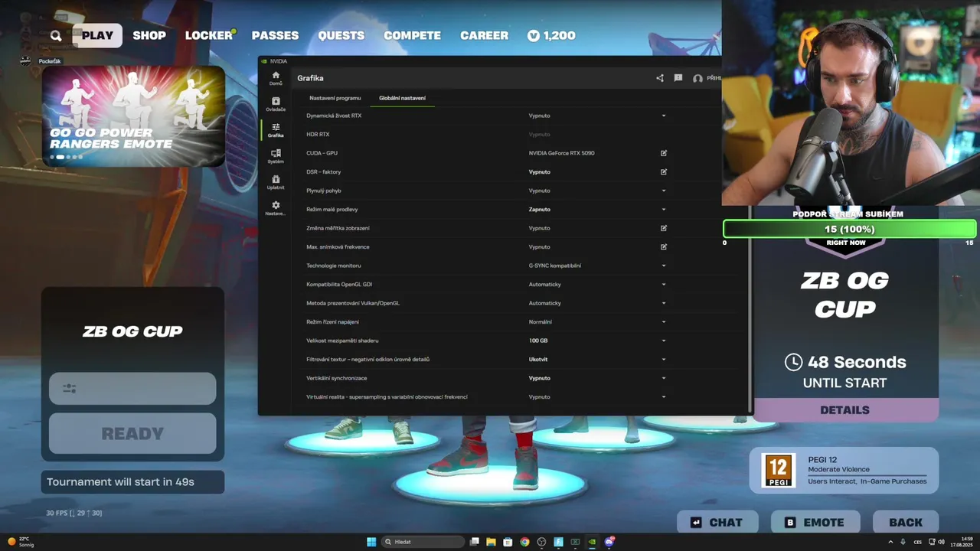This screenshot has width=980, height=551.
Task: Click the Windows taskbar search field Hledat
Action: tap(423, 542)
